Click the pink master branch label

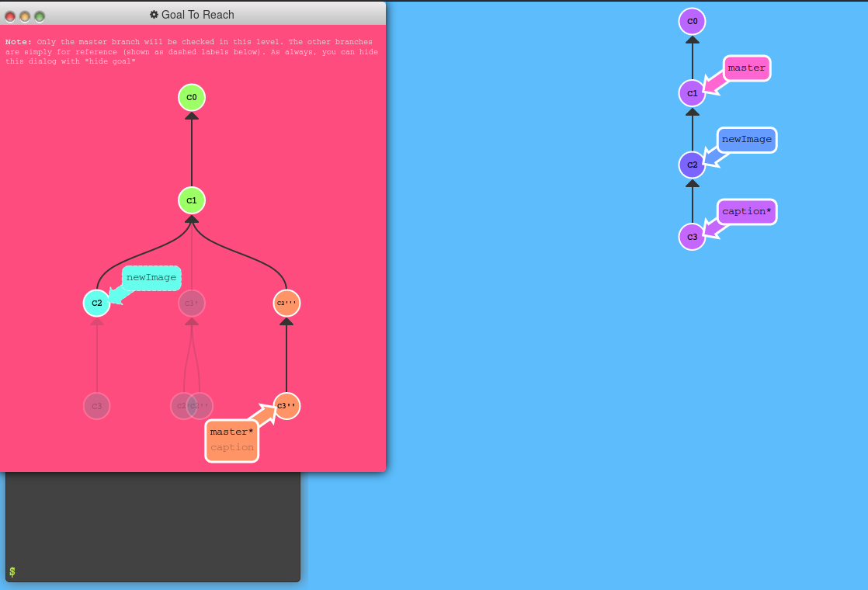(745, 68)
